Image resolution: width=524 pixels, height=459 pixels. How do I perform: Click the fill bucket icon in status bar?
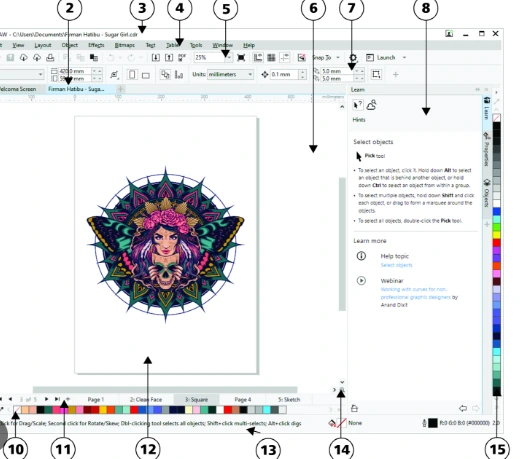pos(332,423)
